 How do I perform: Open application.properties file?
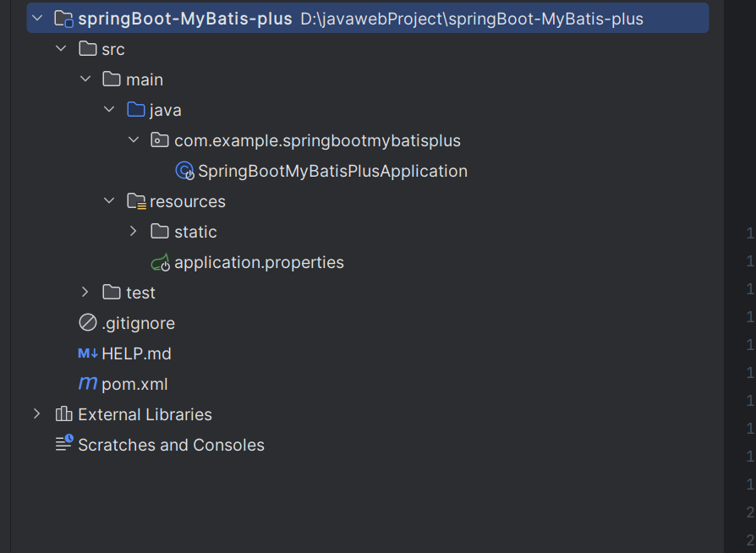coord(259,263)
